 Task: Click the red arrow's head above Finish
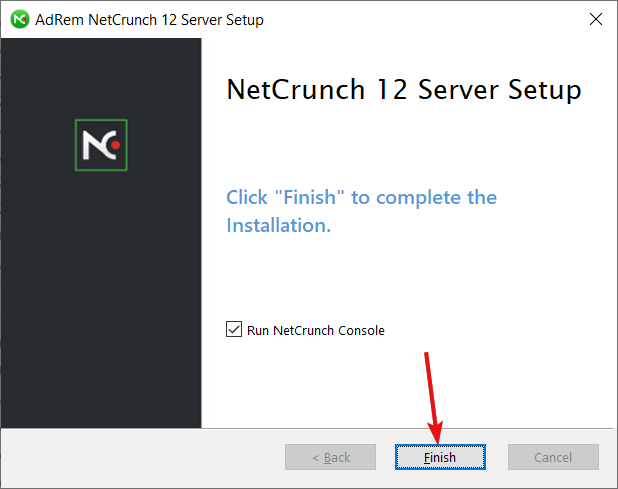pos(436,432)
